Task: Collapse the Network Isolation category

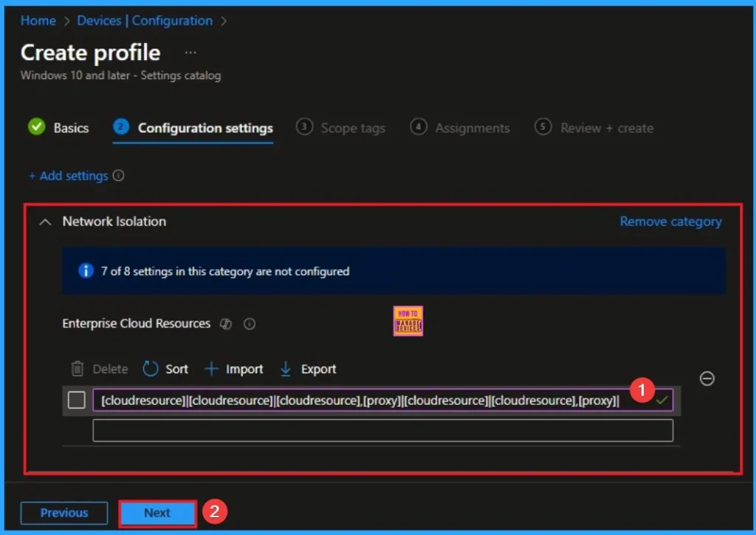Action: coord(44,221)
